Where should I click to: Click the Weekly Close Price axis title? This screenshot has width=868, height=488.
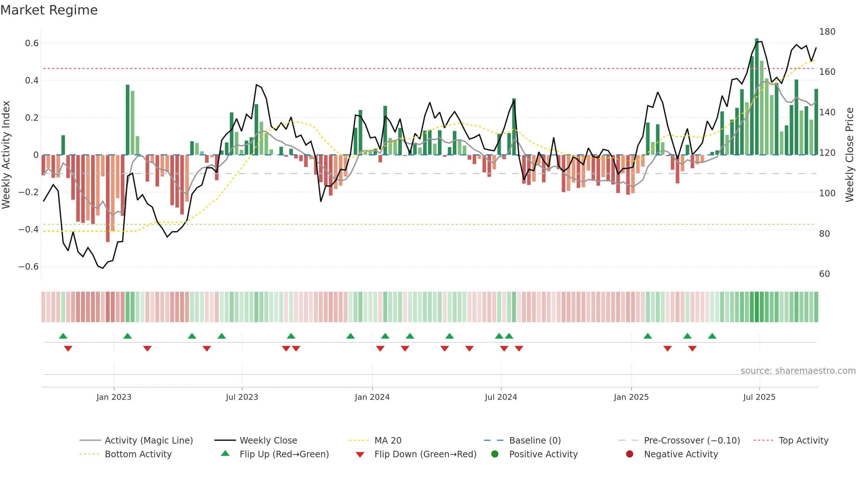point(849,155)
